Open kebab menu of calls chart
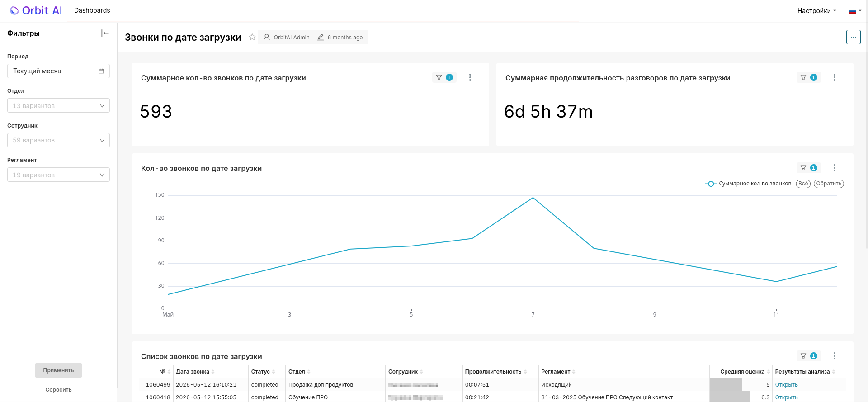868x402 pixels. (x=835, y=168)
